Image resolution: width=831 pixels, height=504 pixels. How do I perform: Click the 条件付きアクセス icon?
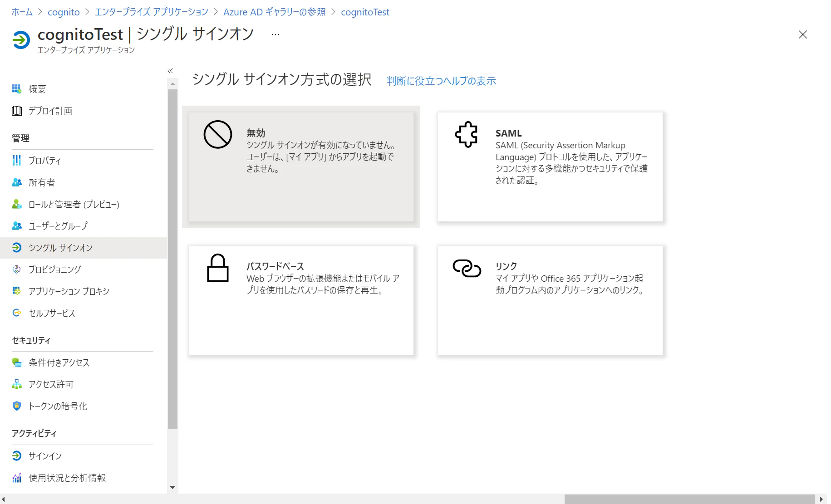tap(17, 362)
